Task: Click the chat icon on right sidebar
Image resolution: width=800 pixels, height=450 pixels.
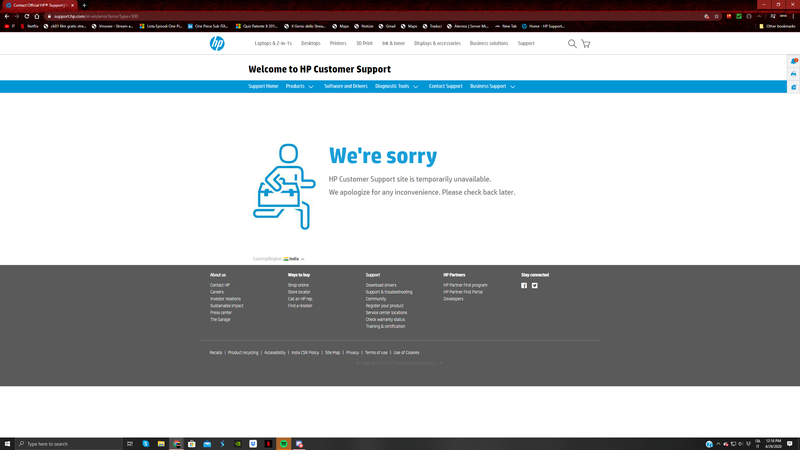Action: [793, 87]
